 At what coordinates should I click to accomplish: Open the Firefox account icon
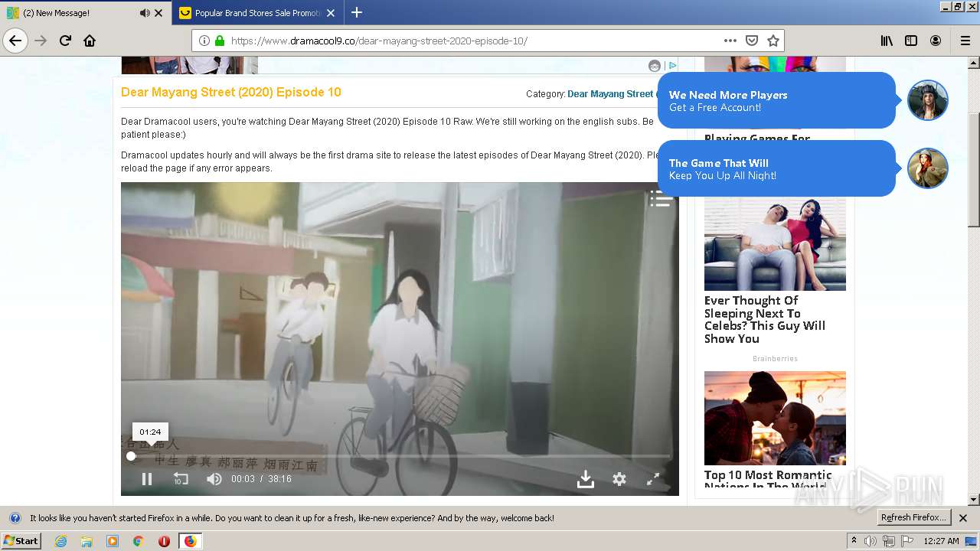pos(936,41)
